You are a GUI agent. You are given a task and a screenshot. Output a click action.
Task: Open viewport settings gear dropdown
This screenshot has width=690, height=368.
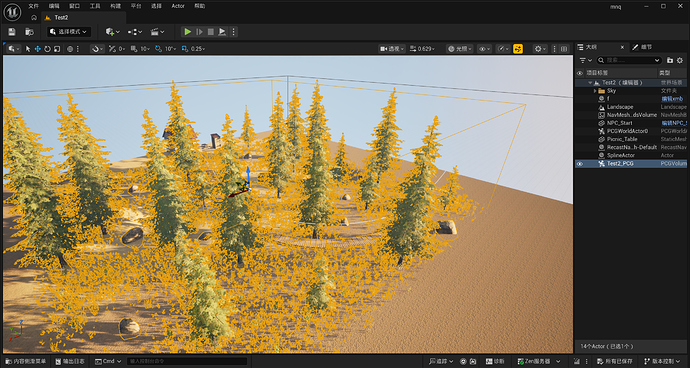[x=540, y=49]
